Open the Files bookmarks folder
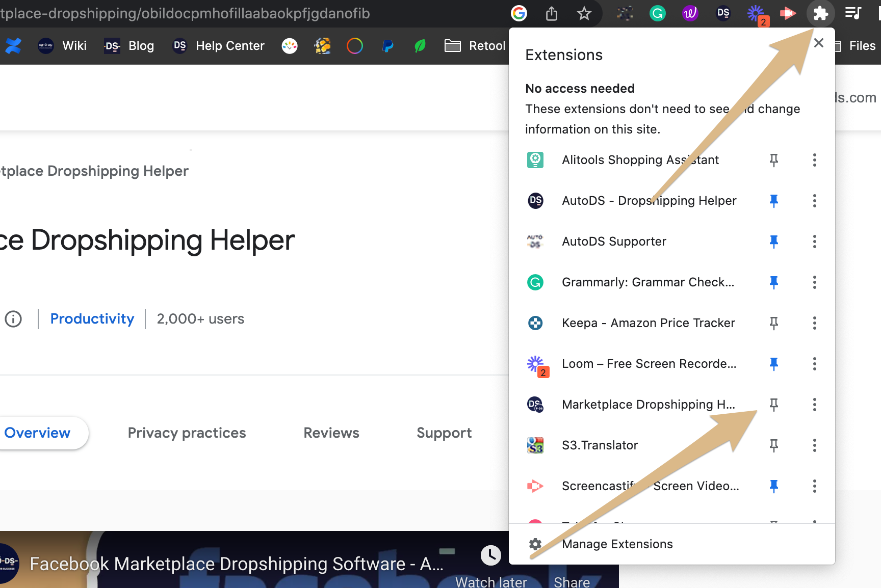Screen dimensions: 881x588 [856, 46]
